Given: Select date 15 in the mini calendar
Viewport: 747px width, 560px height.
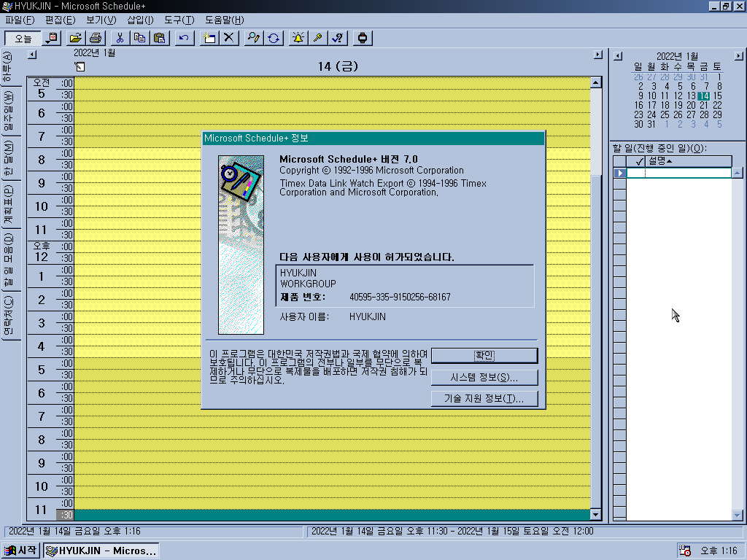Looking at the screenshot, I should (718, 96).
